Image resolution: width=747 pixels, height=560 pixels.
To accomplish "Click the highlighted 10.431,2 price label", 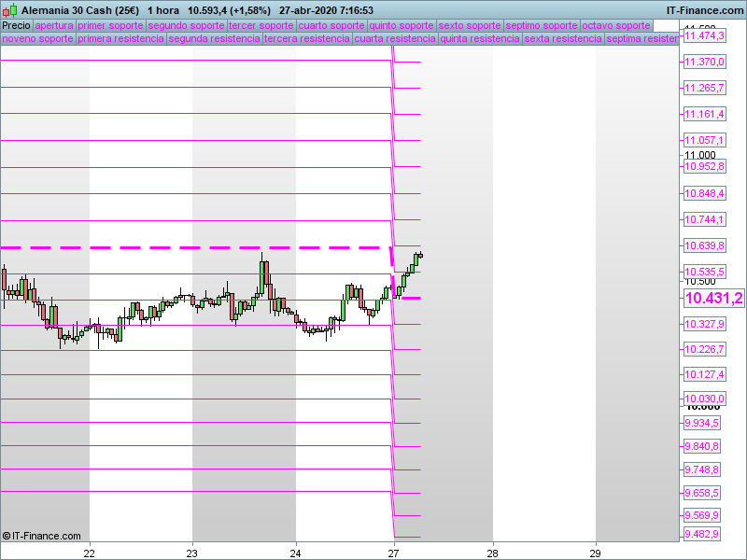I will point(713,298).
